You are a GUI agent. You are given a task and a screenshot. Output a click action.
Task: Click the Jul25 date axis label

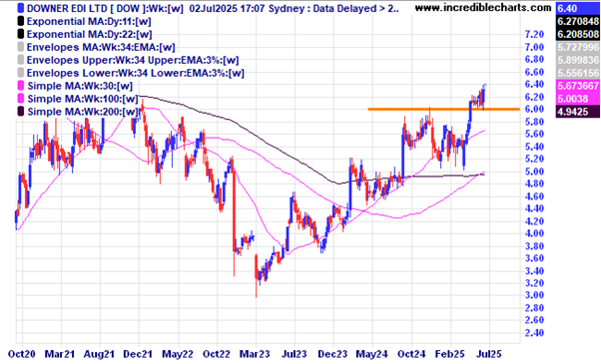click(x=489, y=354)
